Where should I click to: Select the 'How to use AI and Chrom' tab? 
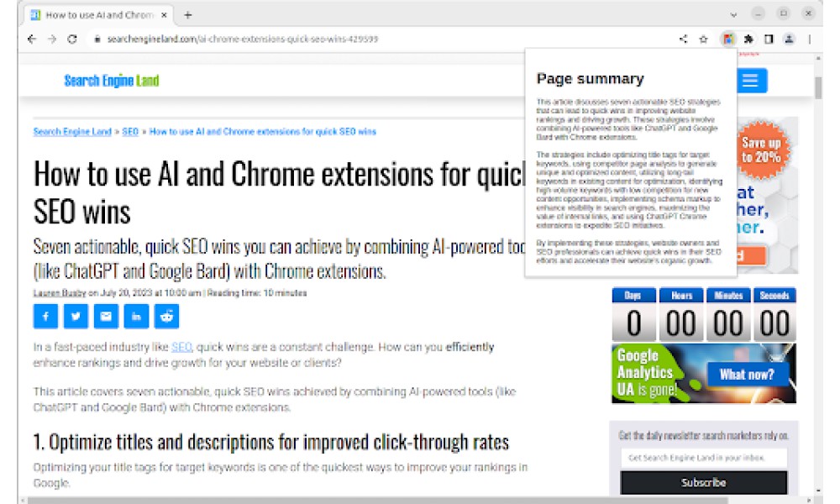99,15
